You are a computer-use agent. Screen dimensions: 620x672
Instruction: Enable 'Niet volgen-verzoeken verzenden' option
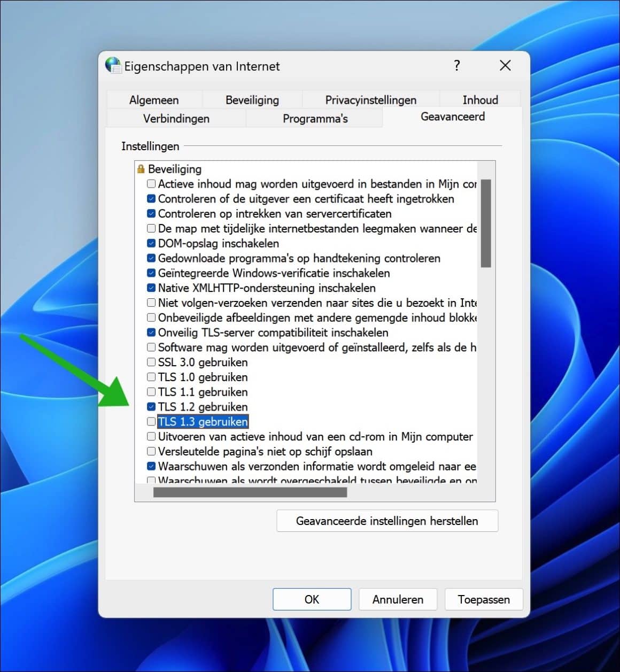click(151, 302)
